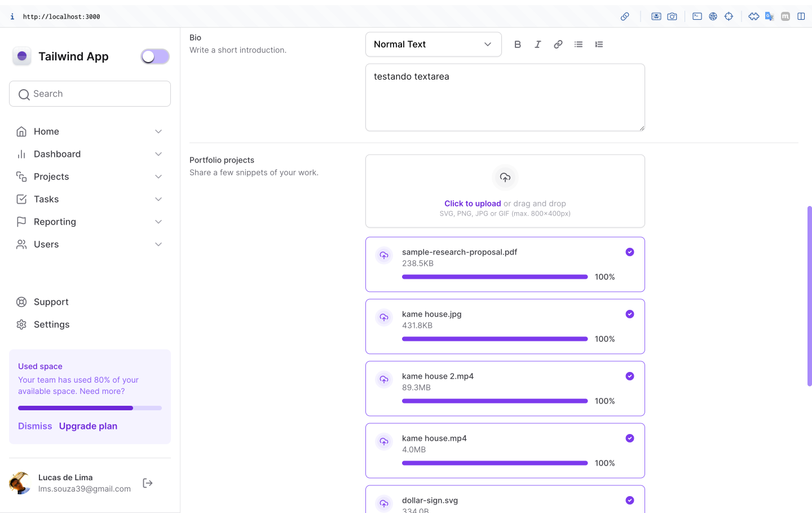
Task: Apply italic formatting in Bio editor
Action: click(x=538, y=44)
